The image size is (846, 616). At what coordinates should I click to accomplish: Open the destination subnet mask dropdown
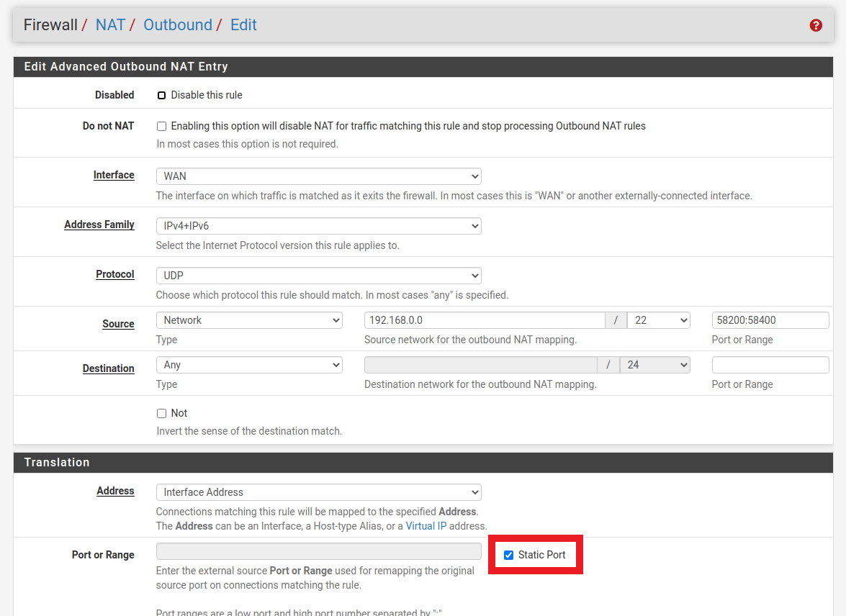tap(654, 365)
